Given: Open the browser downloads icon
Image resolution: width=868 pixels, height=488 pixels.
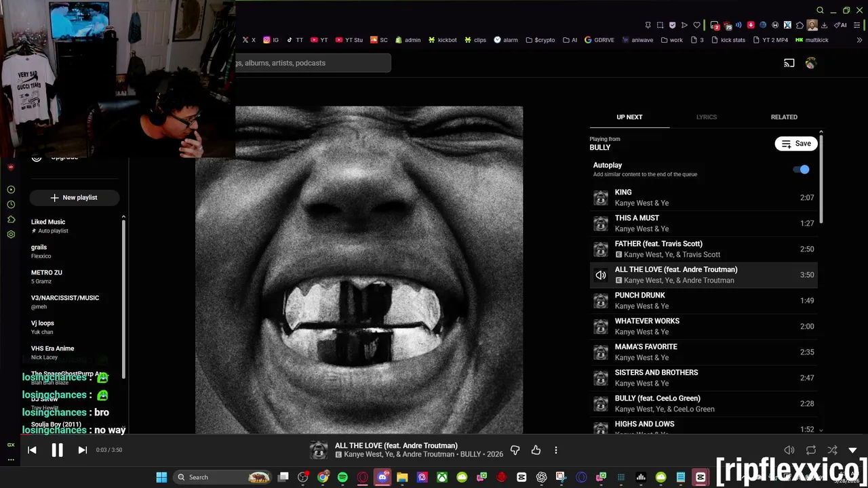Looking at the screenshot, I should 824,25.
